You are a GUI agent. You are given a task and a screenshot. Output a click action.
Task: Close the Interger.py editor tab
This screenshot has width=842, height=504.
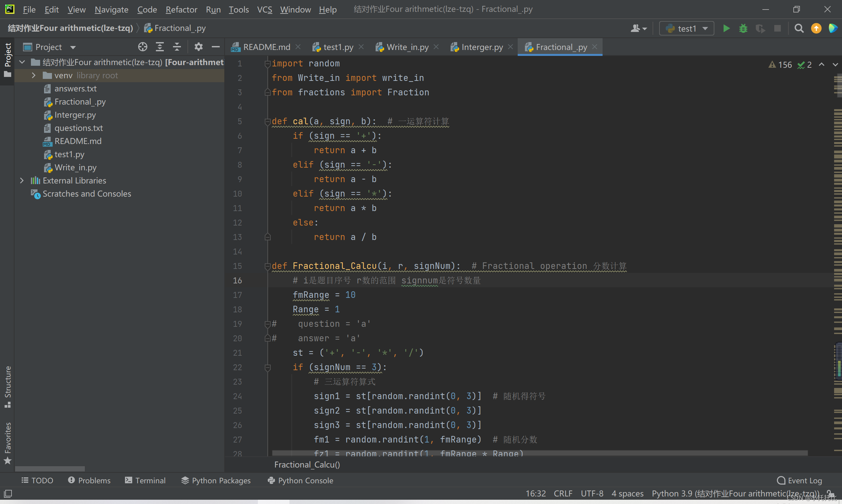click(x=510, y=47)
